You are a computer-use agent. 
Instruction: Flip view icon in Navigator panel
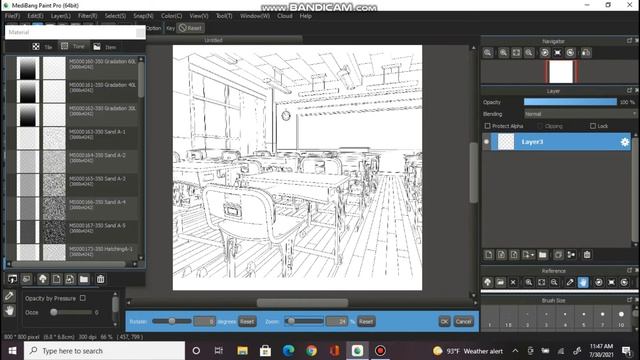tap(586, 53)
